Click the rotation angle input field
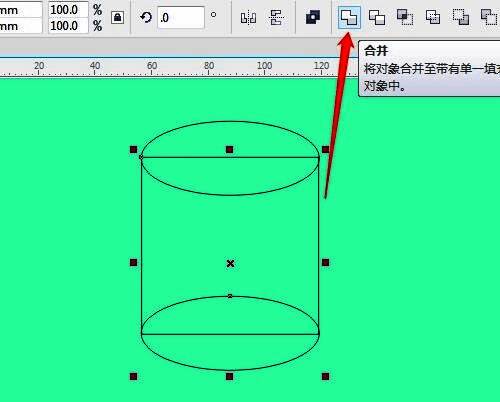Image resolution: width=500 pixels, height=402 pixels. pos(181,17)
